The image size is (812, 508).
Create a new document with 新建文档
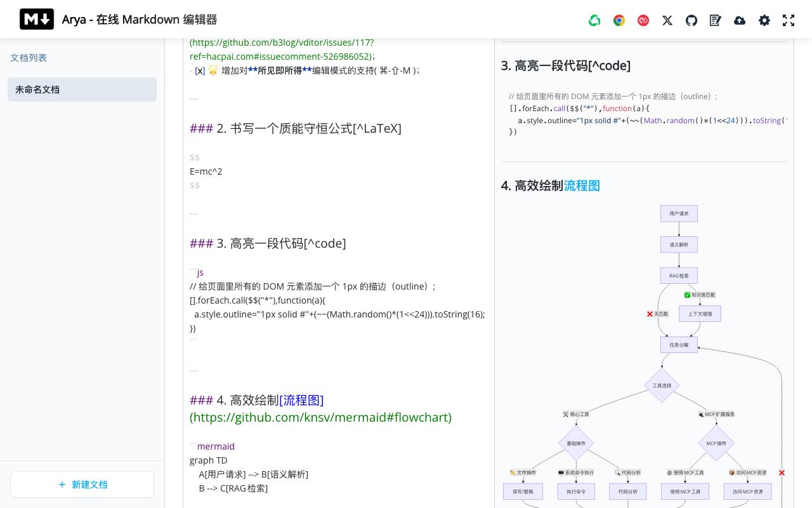pos(82,485)
